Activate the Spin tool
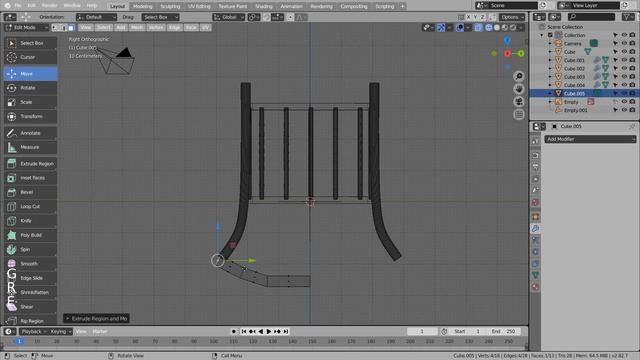Screen dimensions: 640x360 coord(30,249)
